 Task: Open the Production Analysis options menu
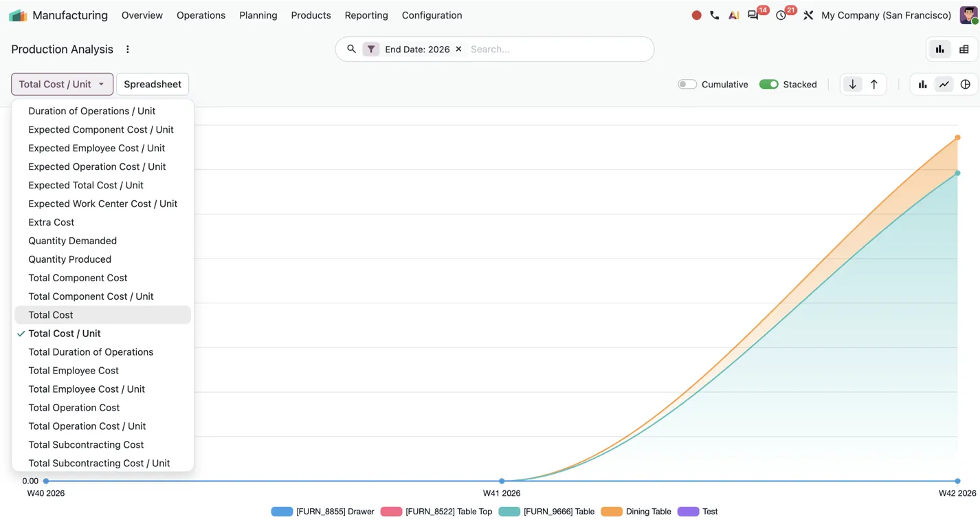(x=127, y=50)
